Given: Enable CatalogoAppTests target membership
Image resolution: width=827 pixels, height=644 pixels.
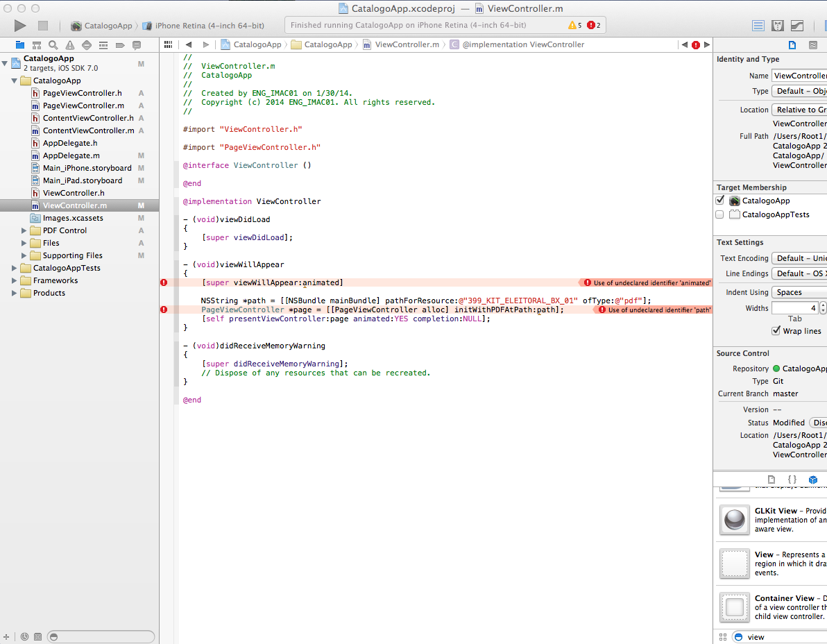Looking at the screenshot, I should click(720, 214).
